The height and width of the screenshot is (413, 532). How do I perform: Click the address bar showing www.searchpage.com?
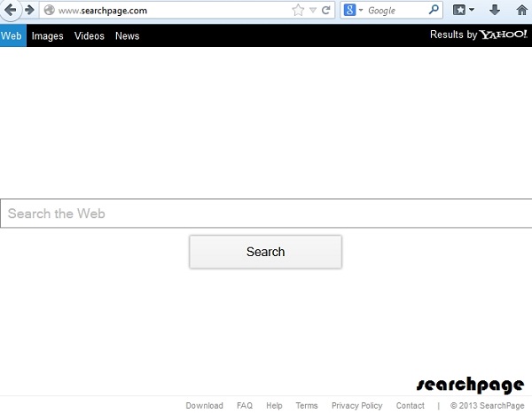(x=168, y=11)
